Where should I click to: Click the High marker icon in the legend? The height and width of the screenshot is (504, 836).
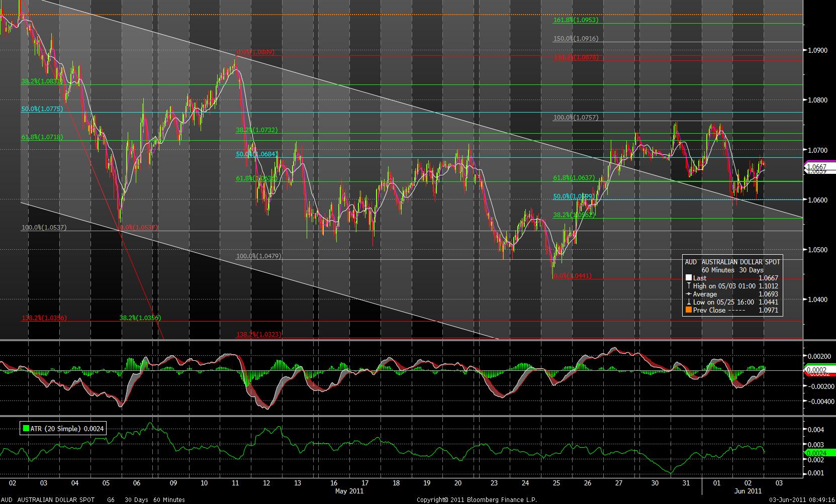688,286
